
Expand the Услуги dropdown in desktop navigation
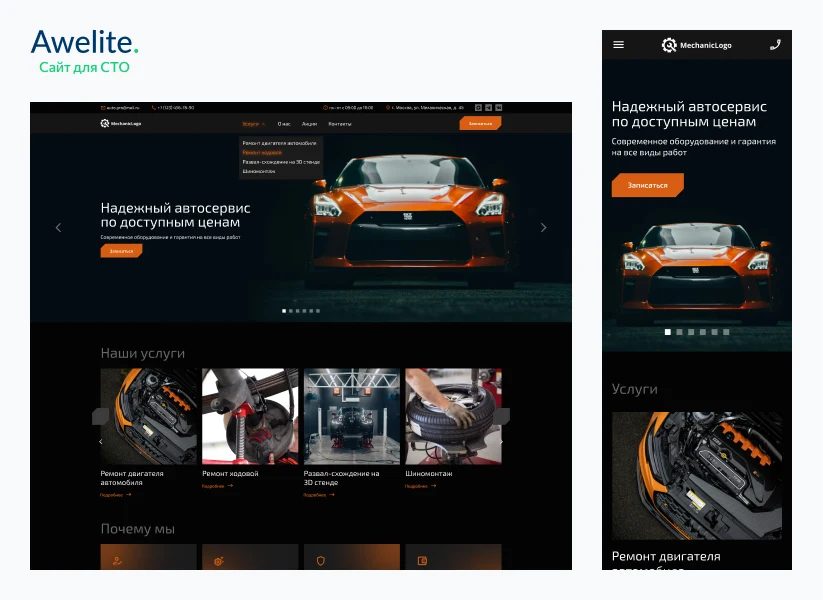pyautogui.click(x=254, y=124)
